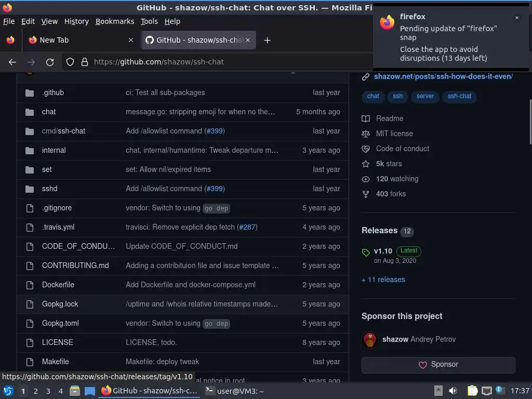Open the History menu

click(77, 21)
